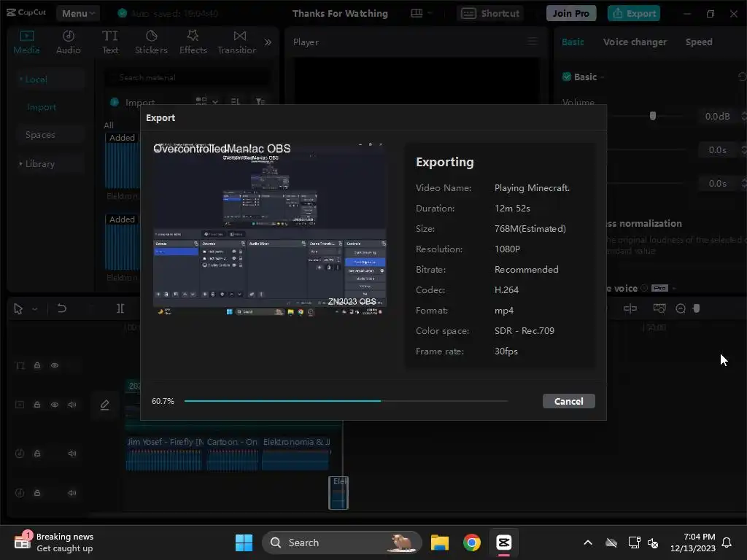Open the CapCut Menu dropdown
Screen dimensions: 747x560
pos(78,13)
